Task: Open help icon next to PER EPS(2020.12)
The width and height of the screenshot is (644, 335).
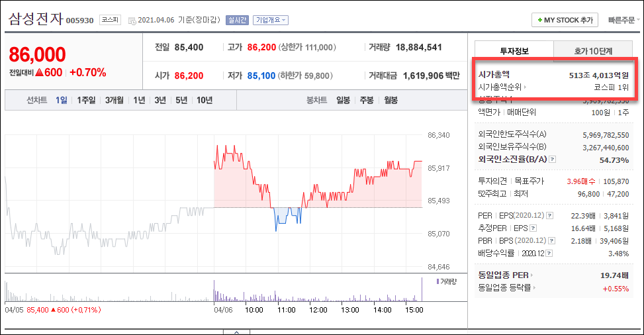Action: click(549, 215)
